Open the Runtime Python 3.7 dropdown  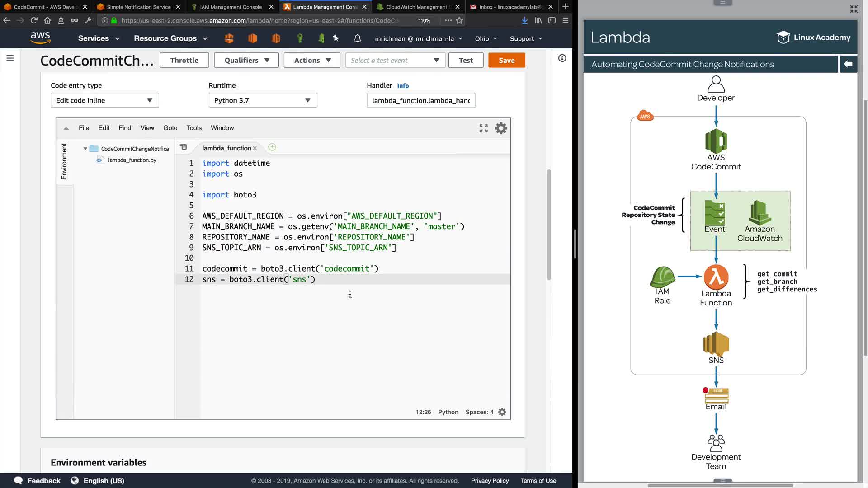point(263,100)
